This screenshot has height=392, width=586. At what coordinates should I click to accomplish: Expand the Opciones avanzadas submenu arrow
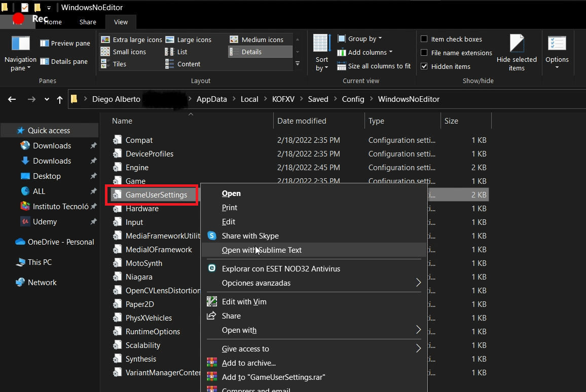[418, 283]
